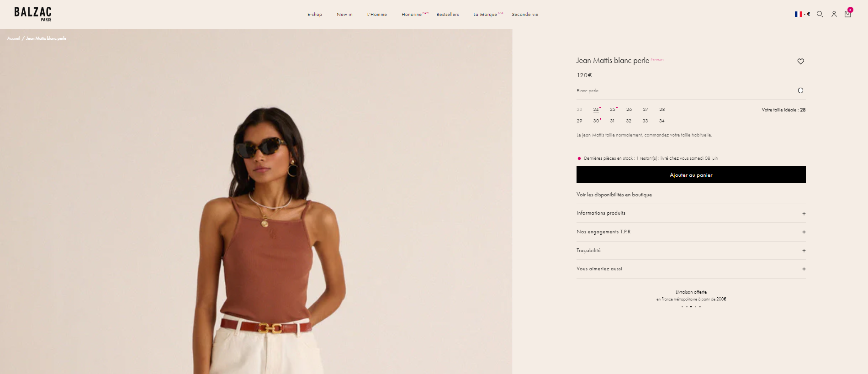Open the shopping bag cart icon
The height and width of the screenshot is (374, 868).
(x=848, y=14)
